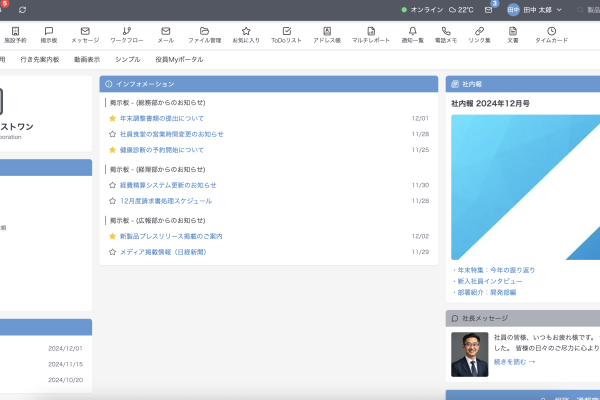Open the mail envelope with badge 3
The width and height of the screenshot is (600, 400).
489,10
